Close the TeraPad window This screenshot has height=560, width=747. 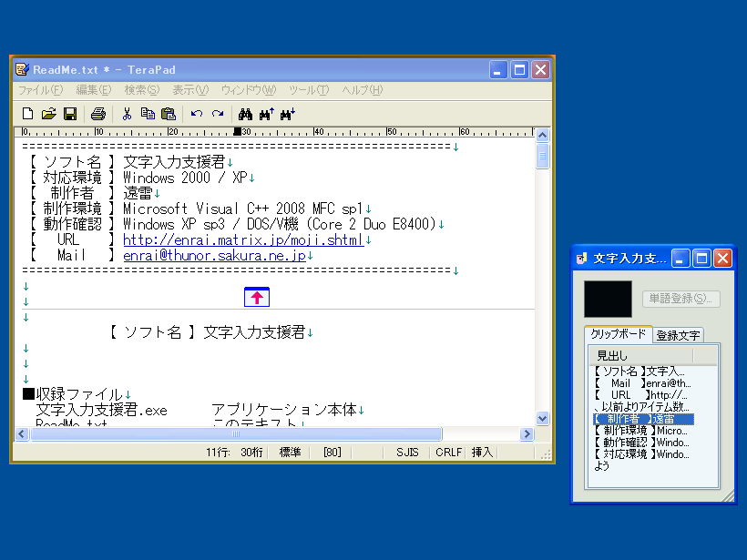540,70
